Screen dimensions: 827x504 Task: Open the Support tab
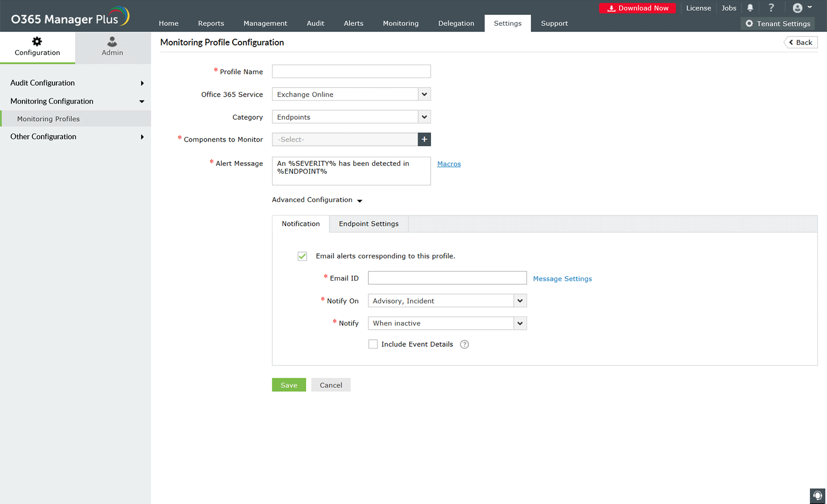tap(554, 23)
